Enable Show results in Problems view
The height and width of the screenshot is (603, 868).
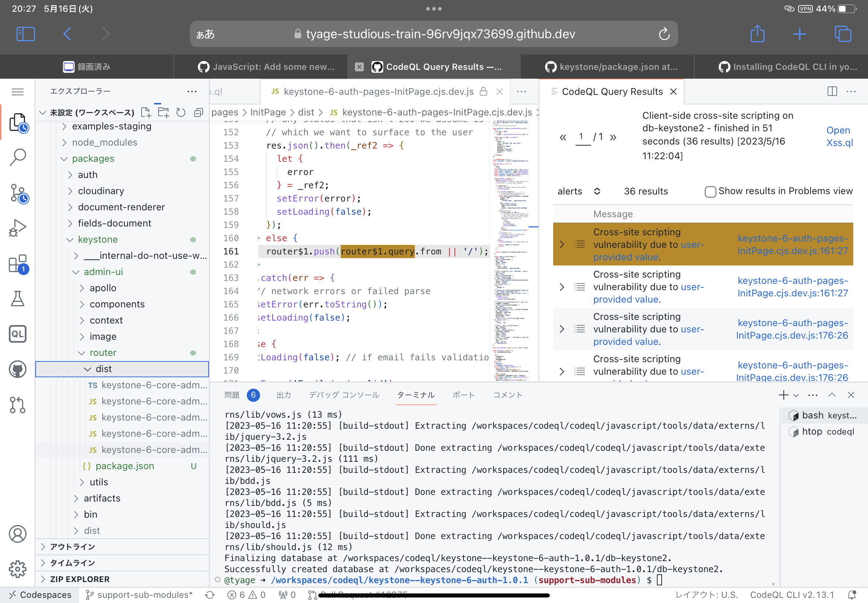pos(710,192)
